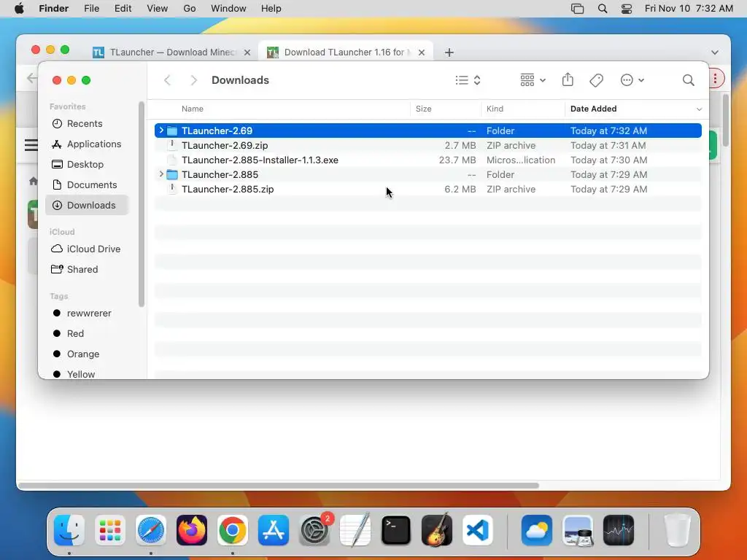Open GarageBand from the Dock
Screen dimensions: 747x560
click(x=437, y=530)
